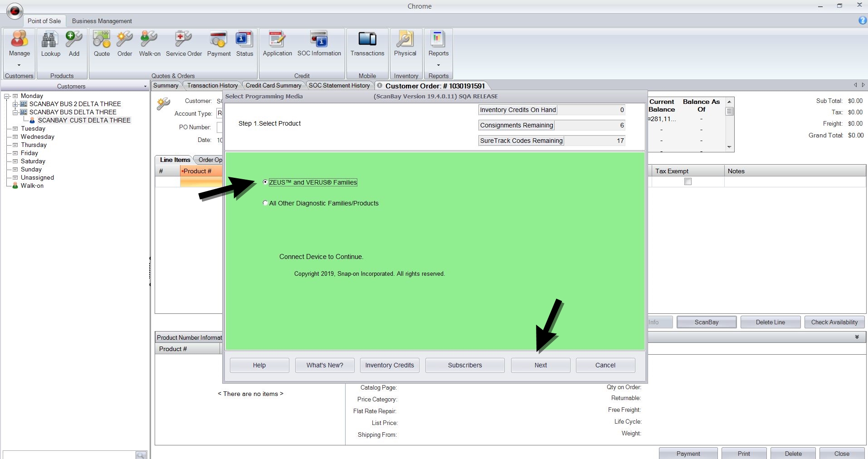Collapse the Monday tree node
The image size is (868, 459).
pyautogui.click(x=7, y=96)
